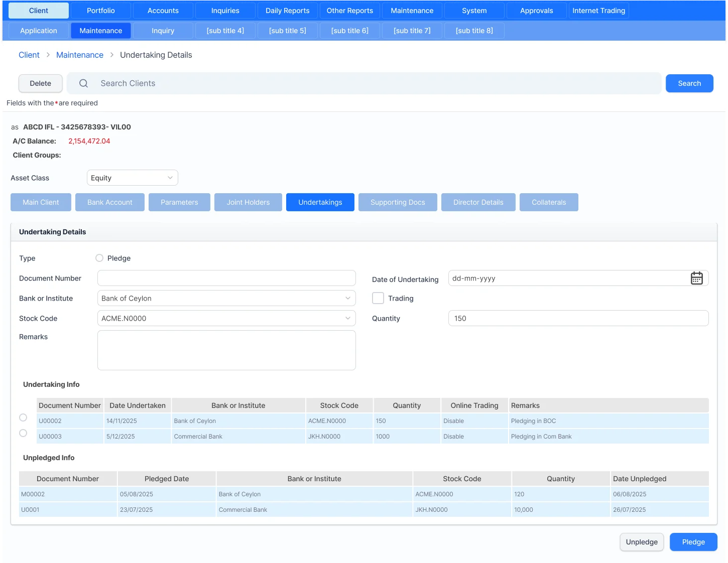
Task: Switch to the Inquiry sub-menu
Action: pos(163,31)
